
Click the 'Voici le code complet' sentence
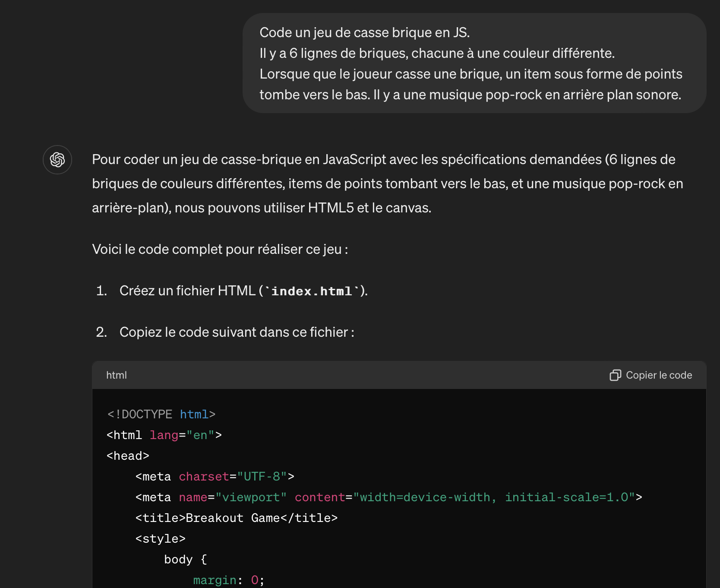tap(220, 250)
